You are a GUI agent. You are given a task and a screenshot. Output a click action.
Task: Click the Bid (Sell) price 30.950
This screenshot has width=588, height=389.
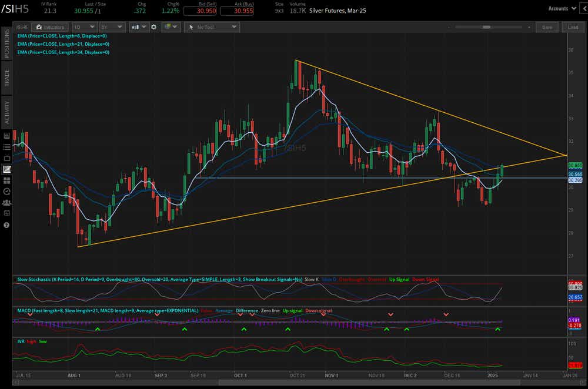coord(200,11)
